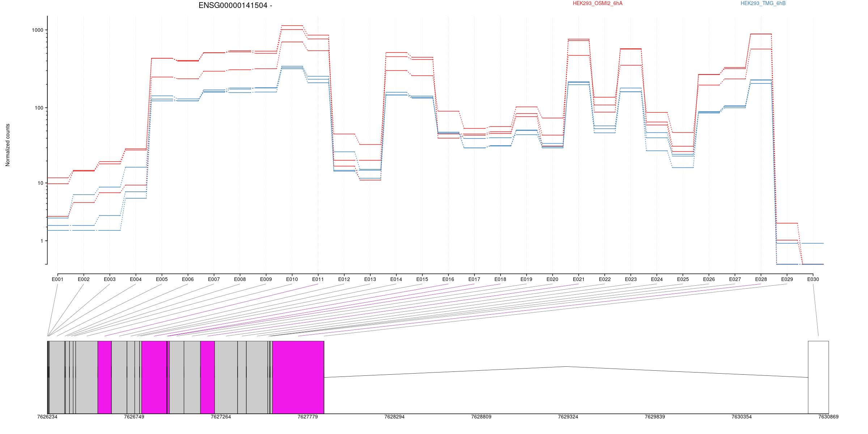This screenshot has height=434, width=868.
Task: Click the y-axis tick label 10
Action: 41,183
